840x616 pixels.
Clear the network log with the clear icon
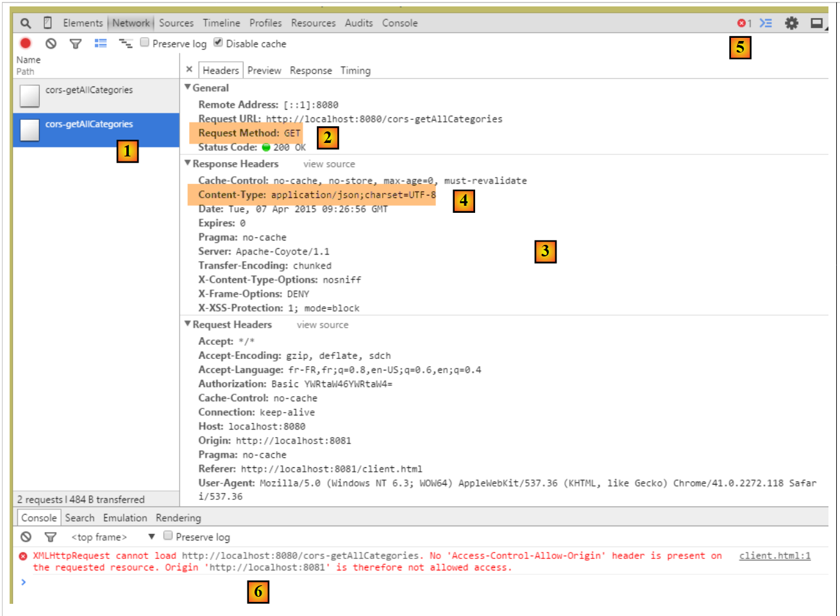coord(51,44)
